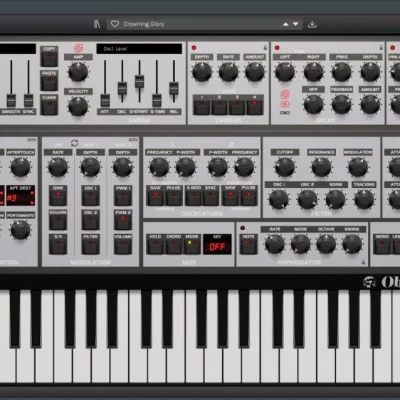Image resolution: width=400 pixels, height=400 pixels.
Task: Toggle the Arpeggiator power LED
Action: pyautogui.click(x=243, y=228)
